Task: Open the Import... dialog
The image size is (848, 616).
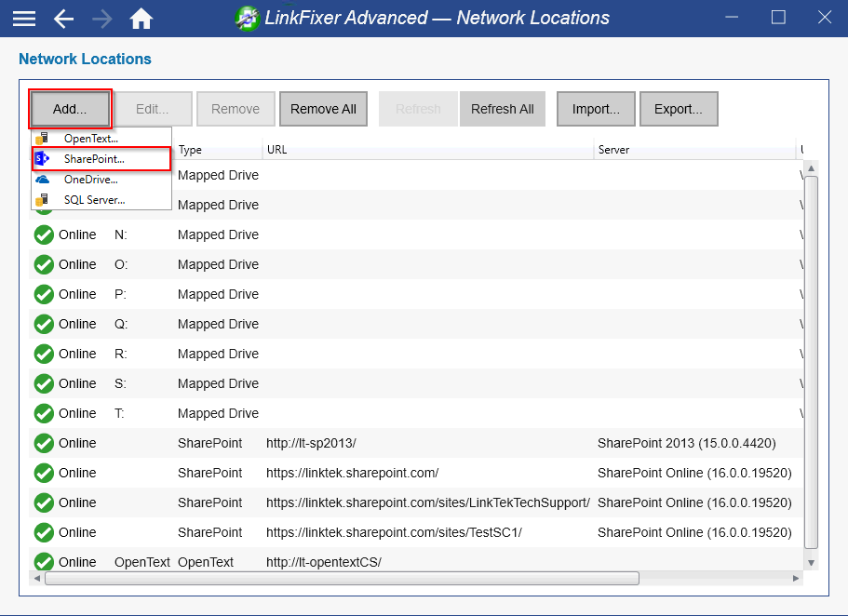Action: click(596, 109)
